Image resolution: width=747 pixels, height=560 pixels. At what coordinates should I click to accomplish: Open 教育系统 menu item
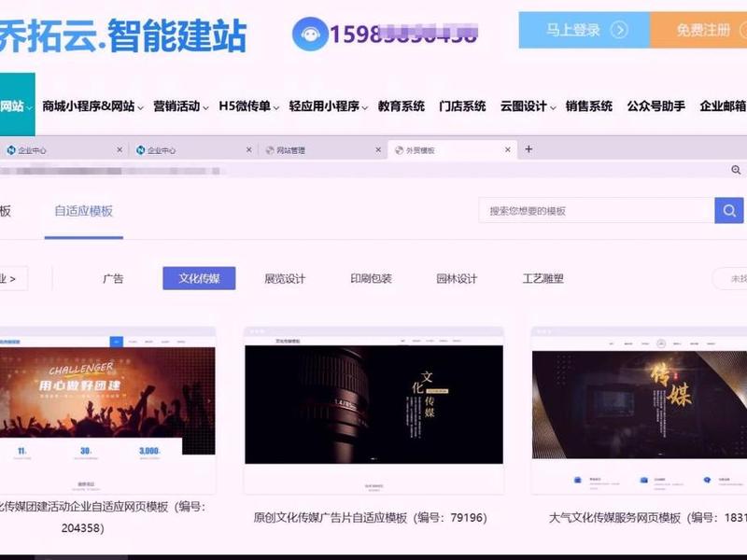[402, 106]
